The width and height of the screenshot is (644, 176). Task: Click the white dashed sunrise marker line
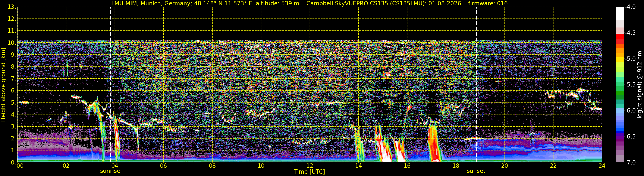click(x=110, y=85)
